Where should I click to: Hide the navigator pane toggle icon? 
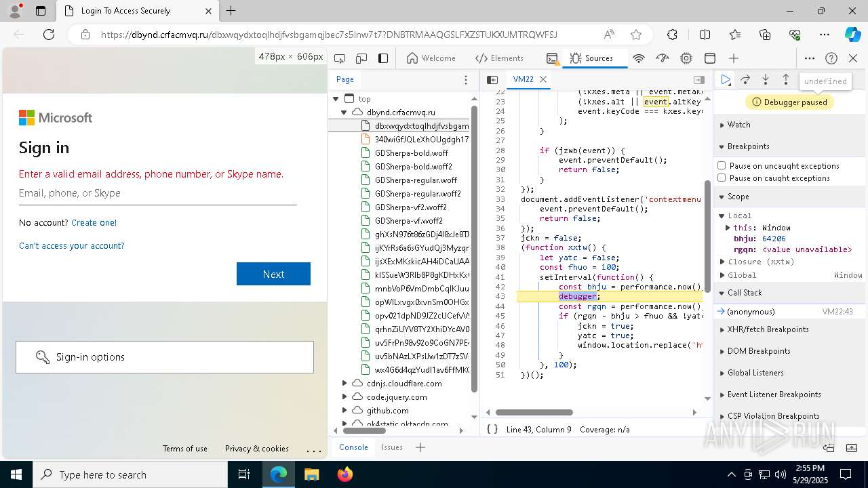point(492,79)
